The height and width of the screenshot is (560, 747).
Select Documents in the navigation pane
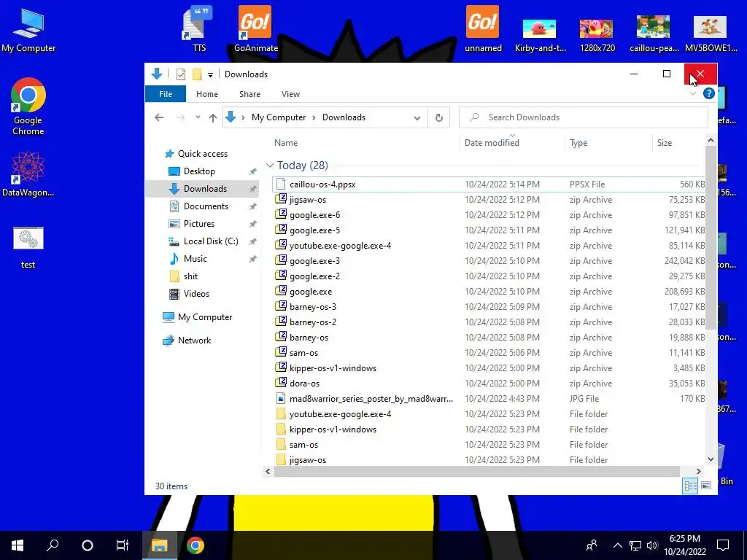pos(206,206)
